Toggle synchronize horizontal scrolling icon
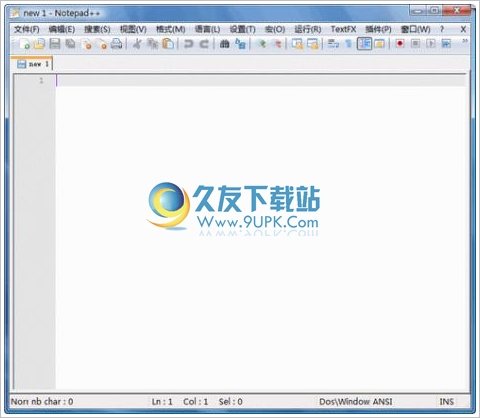The image size is (480, 418). coord(313,44)
